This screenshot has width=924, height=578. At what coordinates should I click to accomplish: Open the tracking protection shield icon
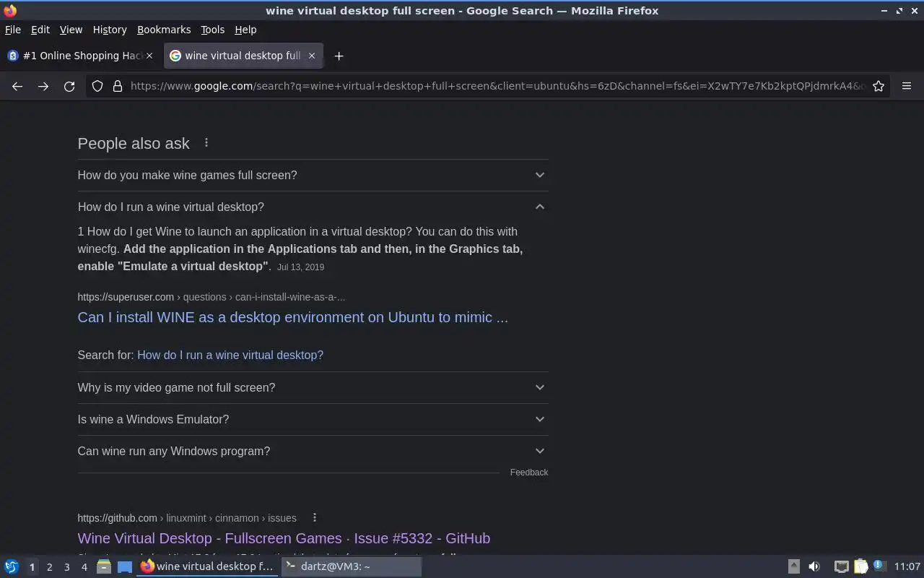click(97, 86)
